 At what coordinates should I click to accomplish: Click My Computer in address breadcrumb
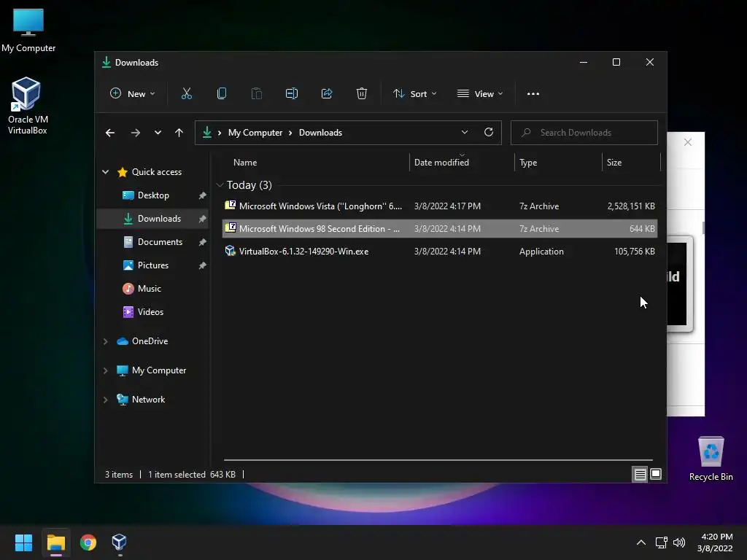click(x=255, y=133)
